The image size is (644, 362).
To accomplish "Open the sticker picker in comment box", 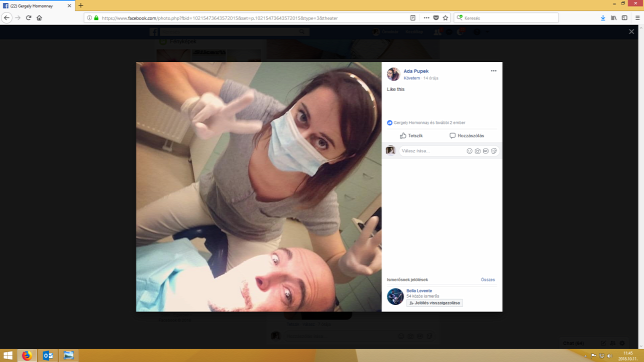I will [x=494, y=151].
